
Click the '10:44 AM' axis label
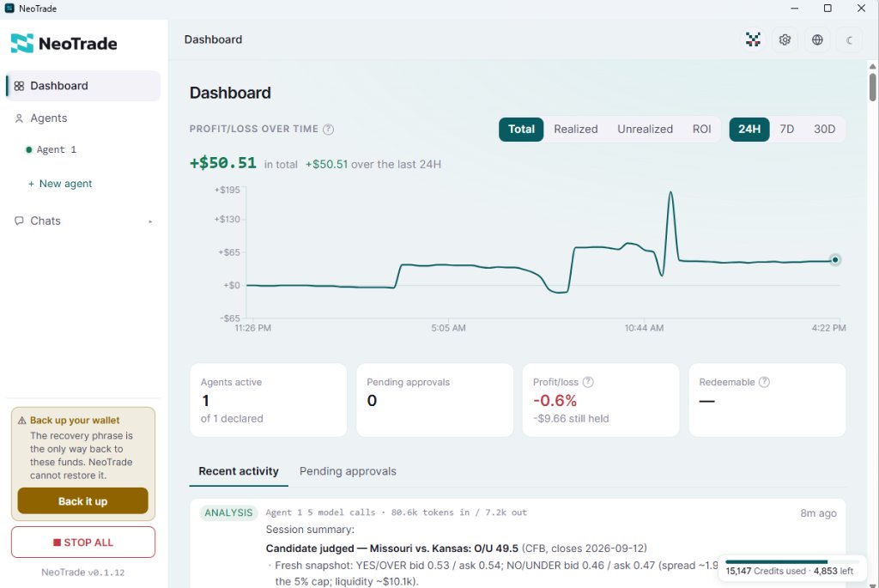click(644, 328)
